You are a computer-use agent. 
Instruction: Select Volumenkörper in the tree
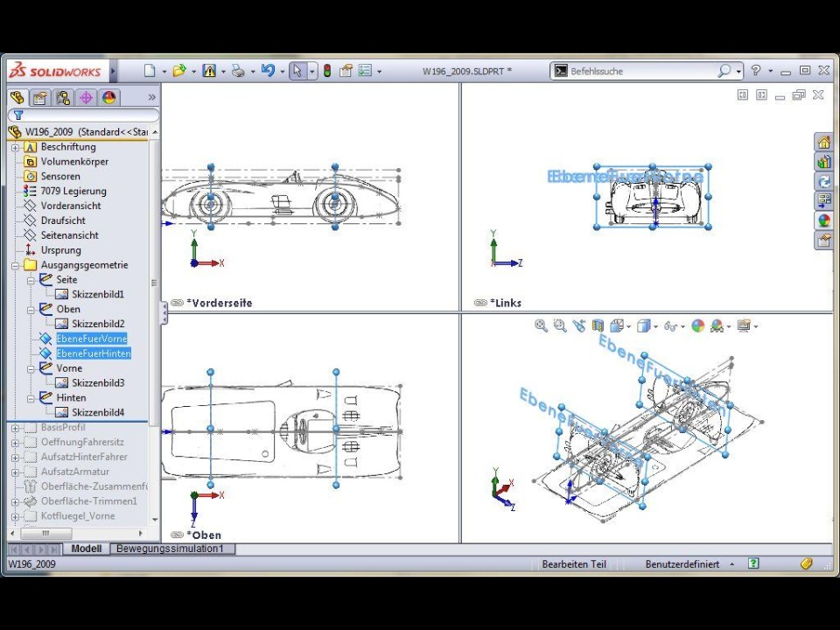point(74,161)
